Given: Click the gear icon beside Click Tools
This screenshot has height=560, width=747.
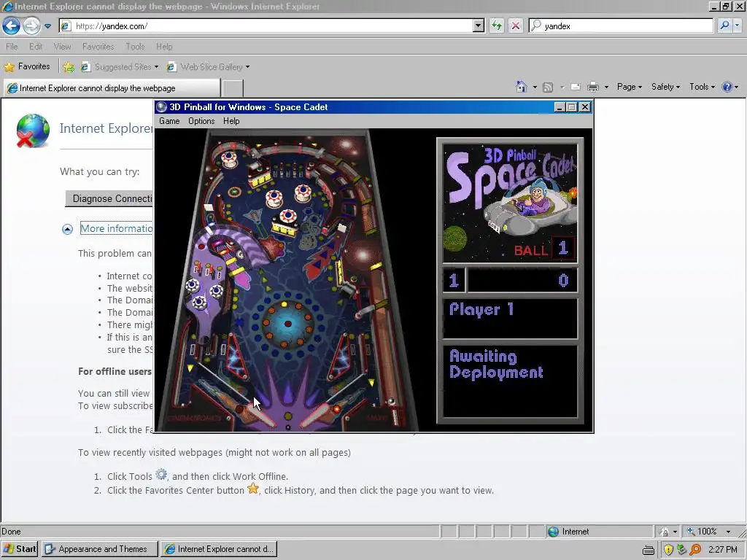Looking at the screenshot, I should coord(161,475).
